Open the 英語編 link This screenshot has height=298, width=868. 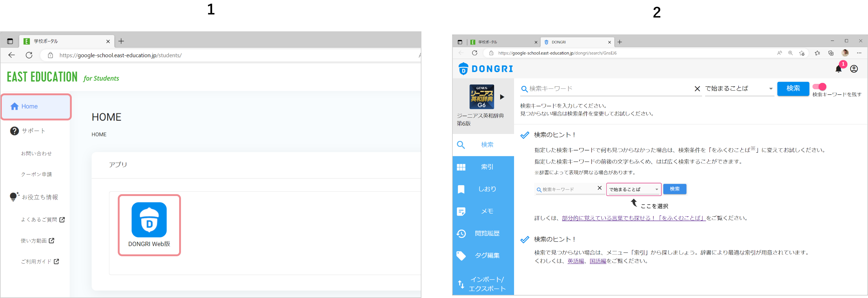click(575, 261)
